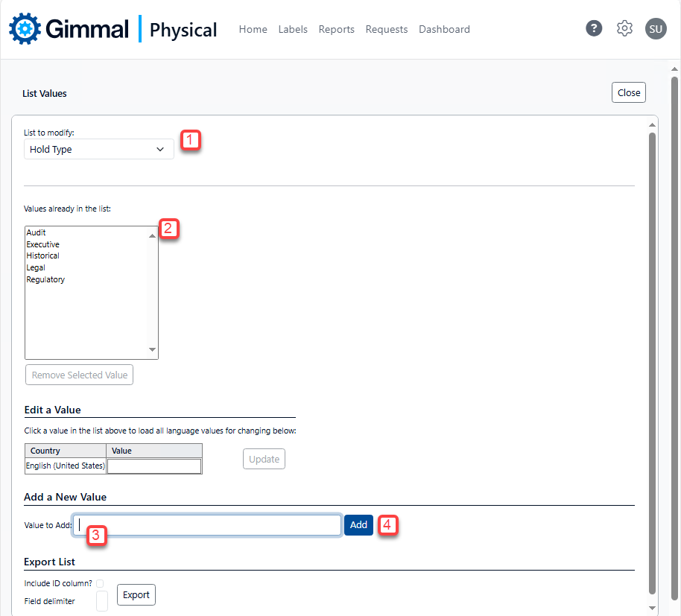Expand the List to modify dropdown
The image size is (681, 616).
click(99, 149)
